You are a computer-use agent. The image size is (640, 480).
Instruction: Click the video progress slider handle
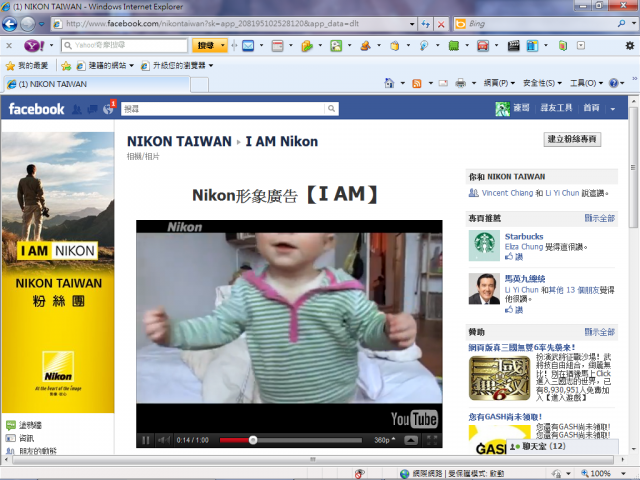pos(253,440)
